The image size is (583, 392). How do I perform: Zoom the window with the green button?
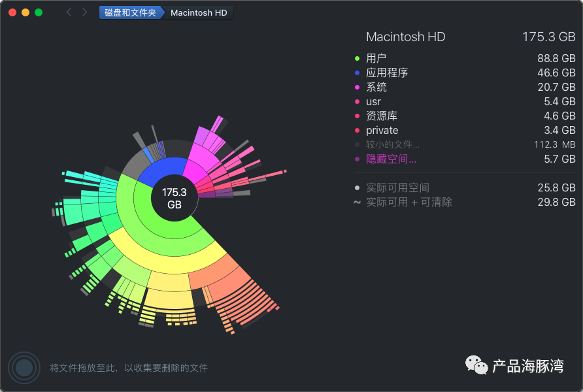pyautogui.click(x=39, y=12)
